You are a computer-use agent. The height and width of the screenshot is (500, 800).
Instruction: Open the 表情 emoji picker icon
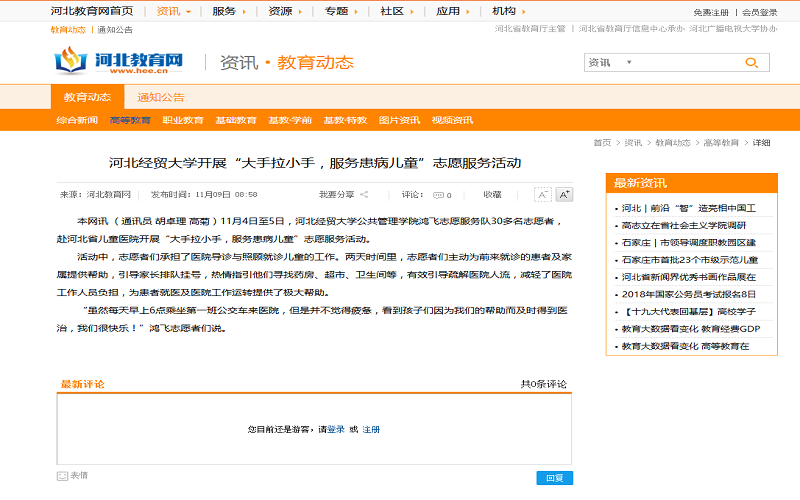click(x=62, y=475)
